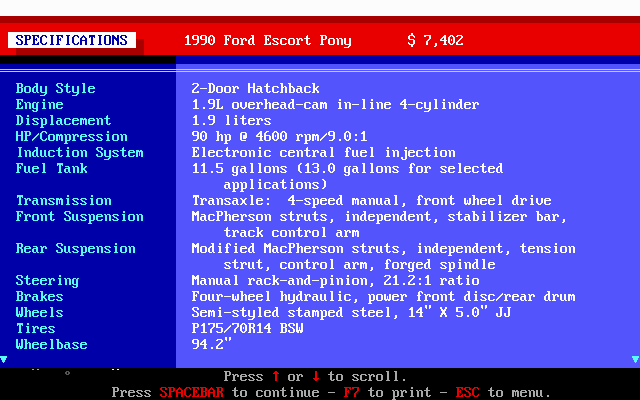This screenshot has width=640, height=400.
Task: Click the Front Suspension label
Action: coord(79,217)
